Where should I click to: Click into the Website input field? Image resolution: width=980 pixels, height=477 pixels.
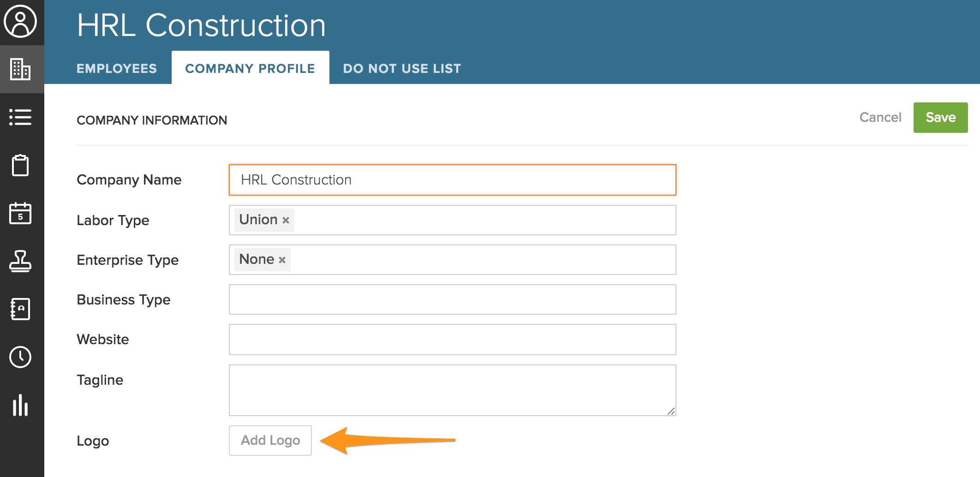(x=452, y=340)
